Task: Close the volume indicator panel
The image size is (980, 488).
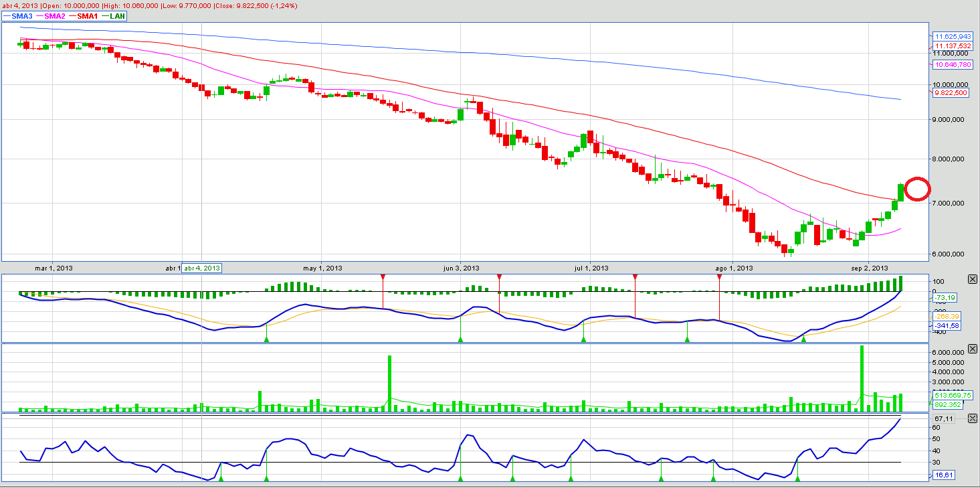Action: (972, 349)
